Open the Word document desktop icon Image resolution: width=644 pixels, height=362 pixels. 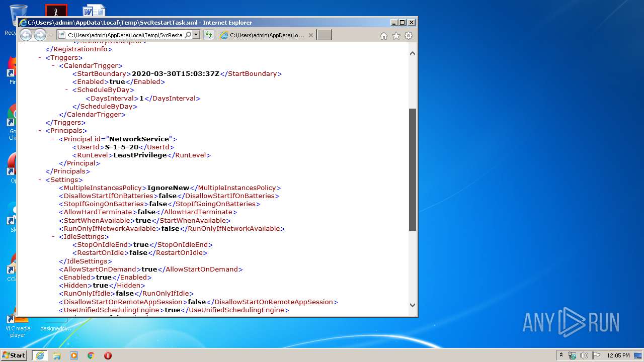click(x=94, y=11)
